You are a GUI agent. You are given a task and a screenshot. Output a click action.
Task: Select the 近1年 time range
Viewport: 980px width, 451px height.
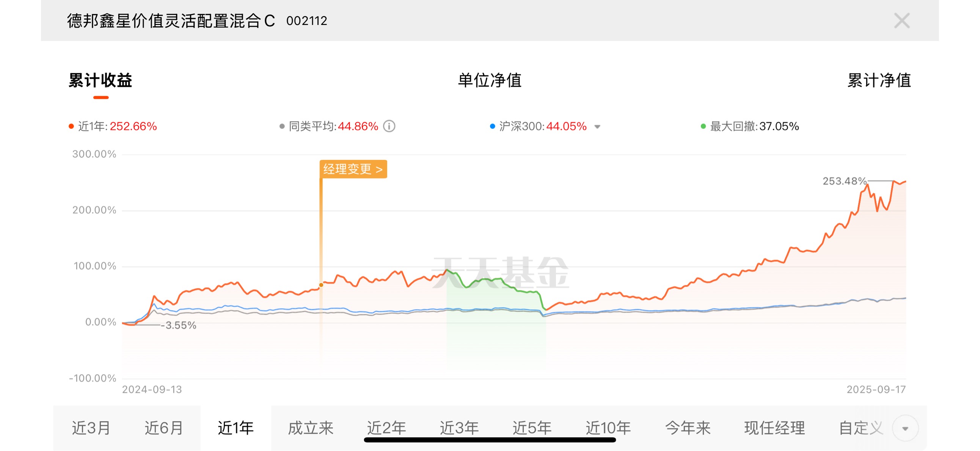(236, 428)
